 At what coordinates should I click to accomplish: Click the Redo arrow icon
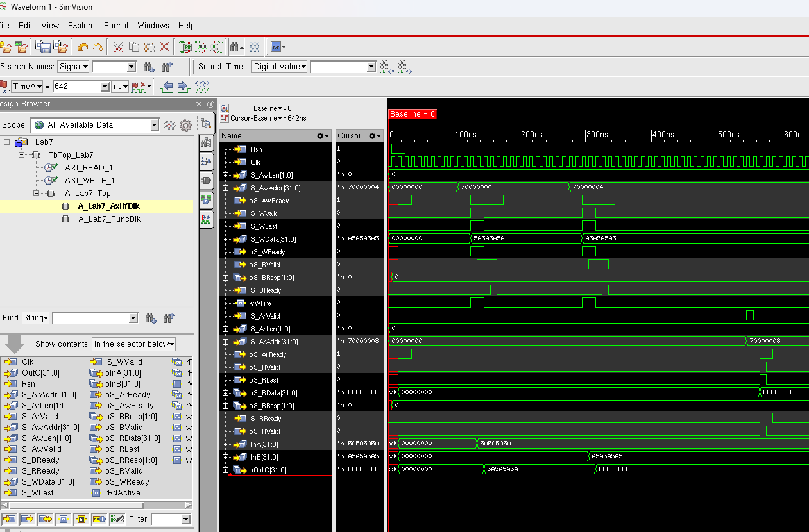(x=98, y=47)
